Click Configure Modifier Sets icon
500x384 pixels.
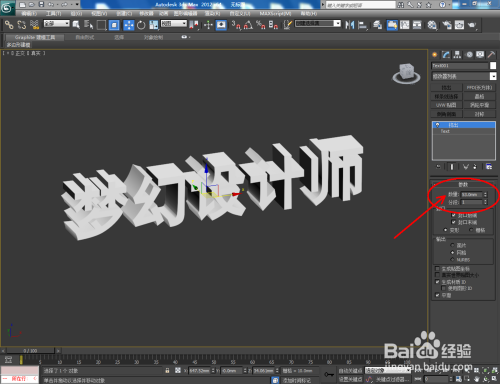[x=489, y=166]
